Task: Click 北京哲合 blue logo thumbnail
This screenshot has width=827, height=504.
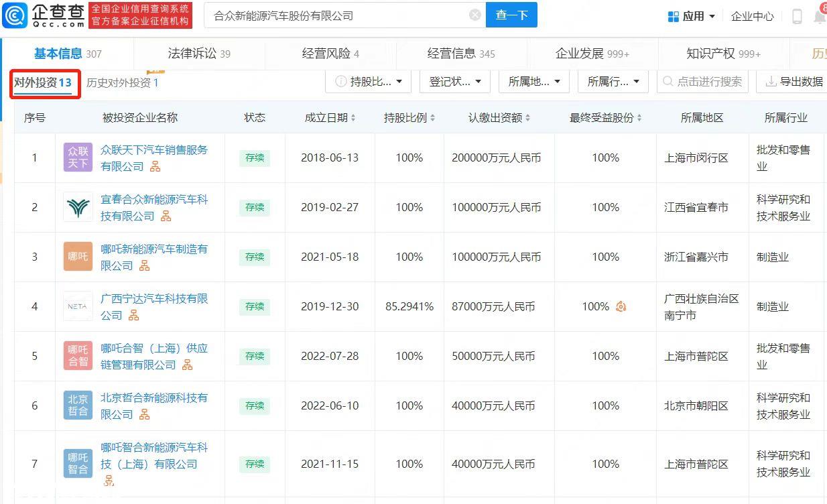Action: 78,405
